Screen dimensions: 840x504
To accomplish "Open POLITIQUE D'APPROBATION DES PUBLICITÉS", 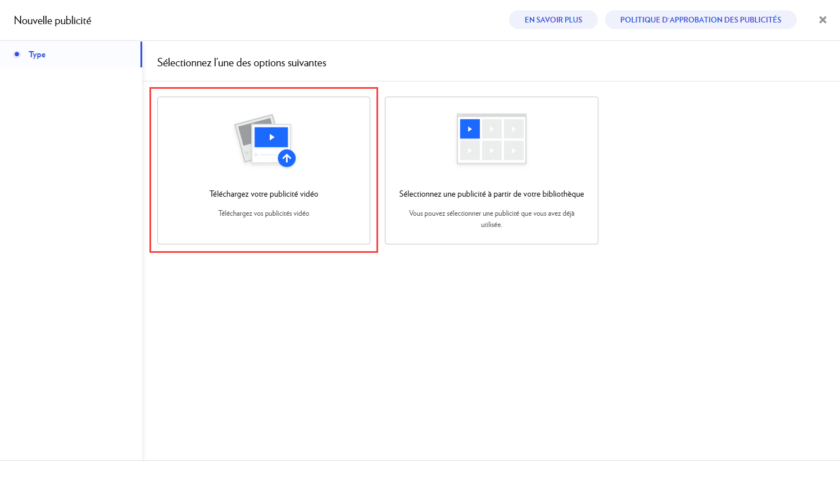I will [700, 20].
